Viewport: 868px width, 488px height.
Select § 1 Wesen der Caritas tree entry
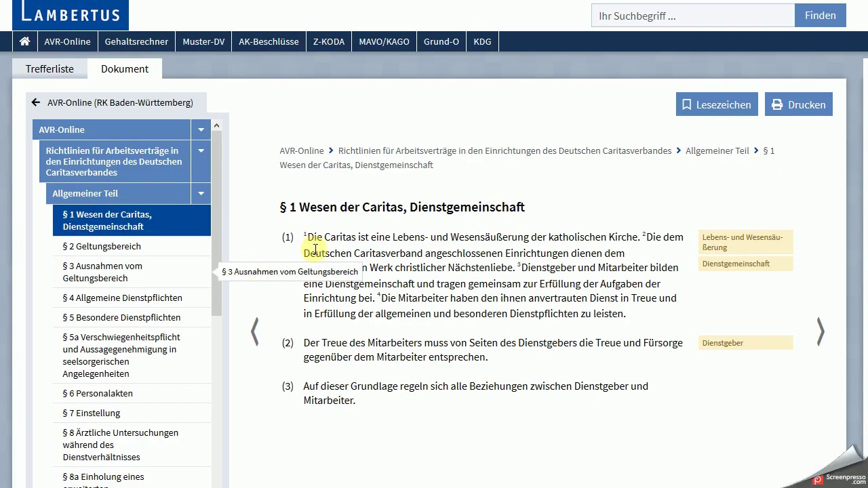(x=132, y=220)
